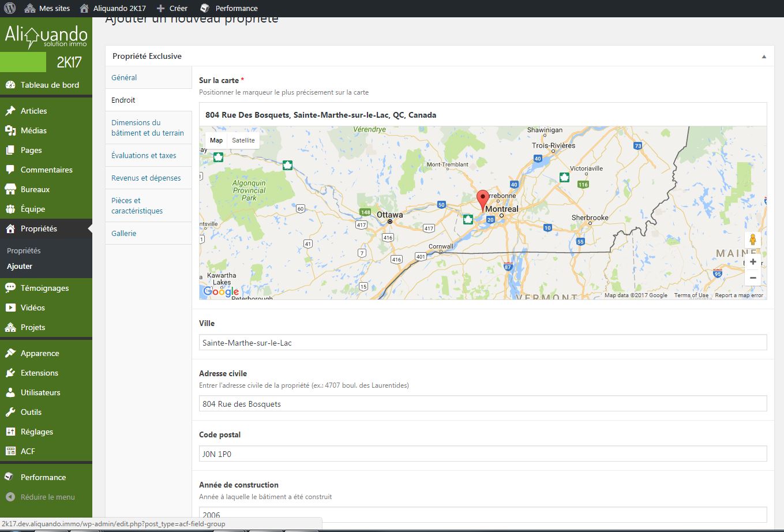
Task: Click the Street View pegman icon
Action: tap(752, 239)
